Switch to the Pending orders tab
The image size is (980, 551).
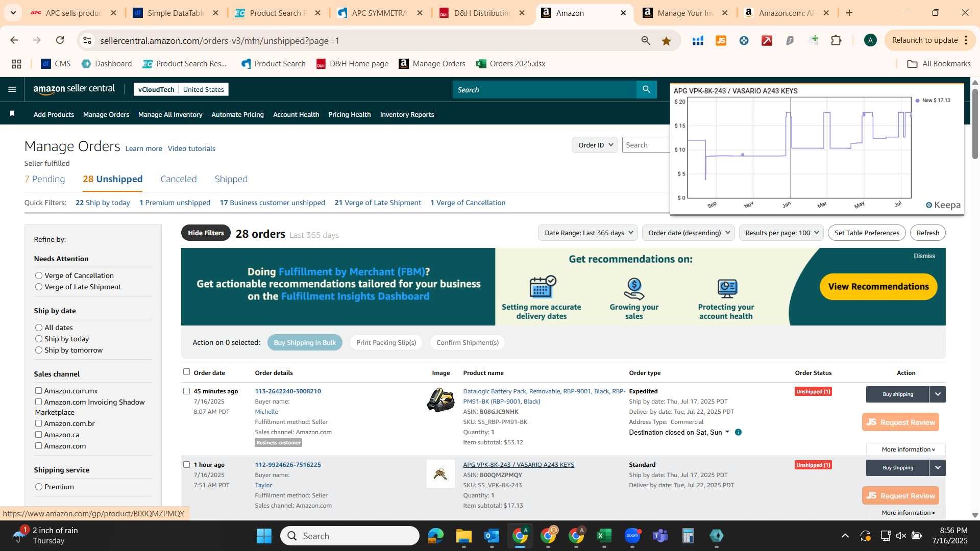coord(45,179)
